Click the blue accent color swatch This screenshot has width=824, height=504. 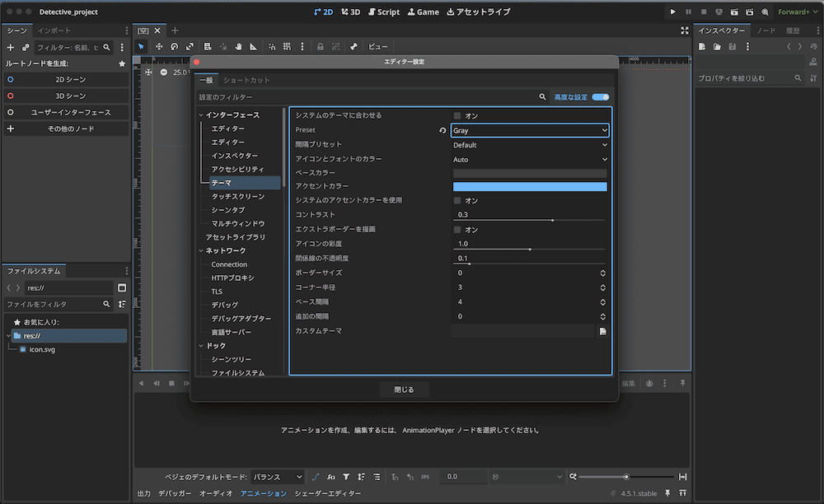pyautogui.click(x=528, y=186)
